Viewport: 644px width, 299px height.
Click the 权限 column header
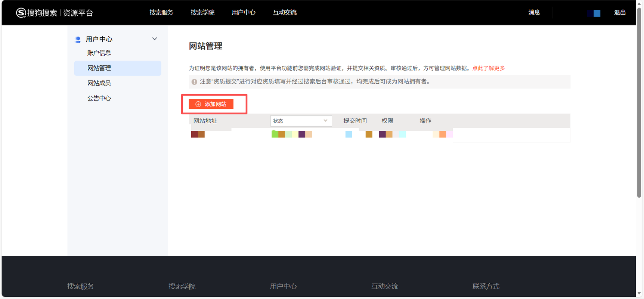click(x=387, y=121)
